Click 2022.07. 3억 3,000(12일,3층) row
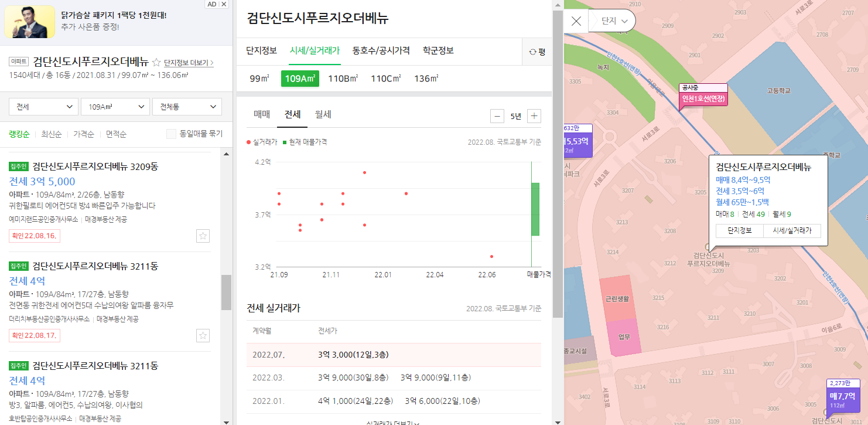Screen dimensions: 868x425 (x=394, y=355)
